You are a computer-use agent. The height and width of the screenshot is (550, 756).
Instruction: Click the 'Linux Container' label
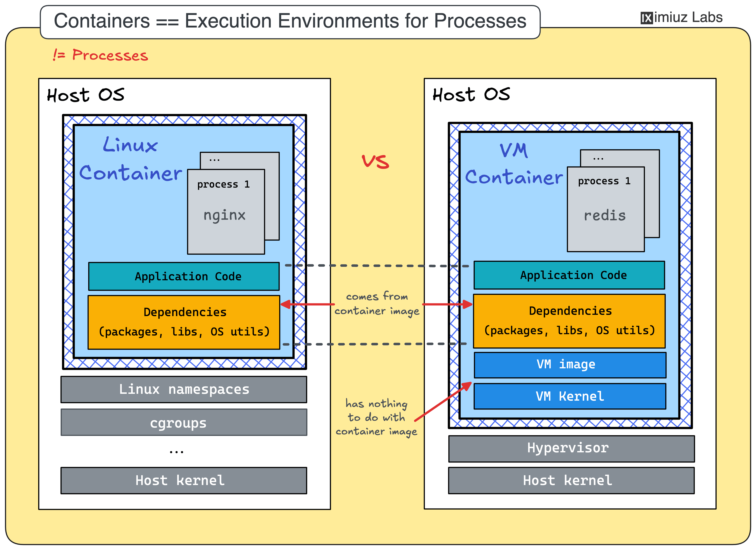tap(131, 159)
